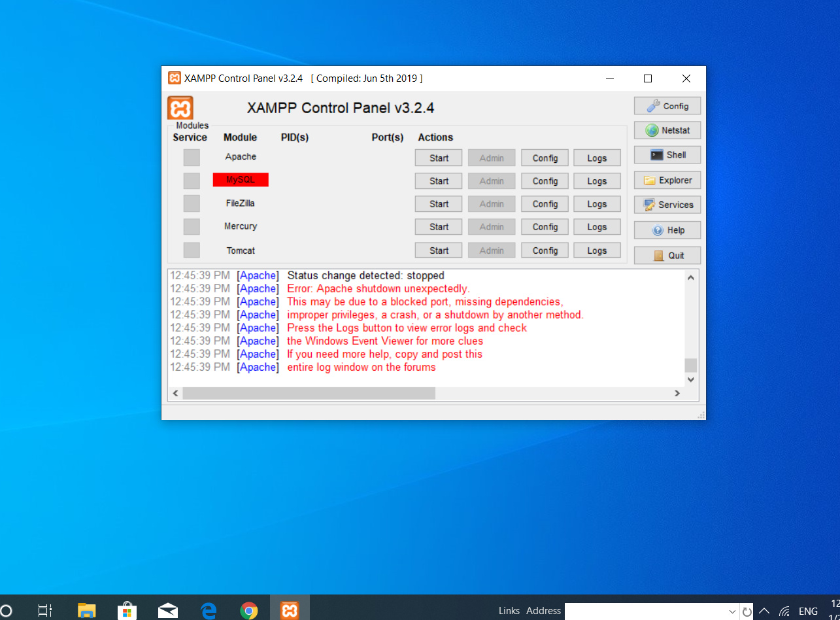Open Explorer folder button in XAMPP
The image size is (840, 620).
tap(667, 181)
